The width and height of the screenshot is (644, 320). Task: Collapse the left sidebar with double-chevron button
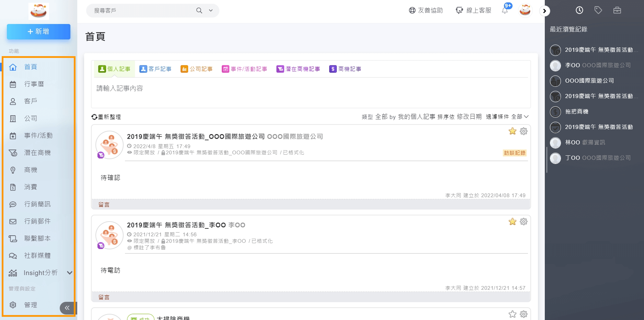tap(67, 308)
